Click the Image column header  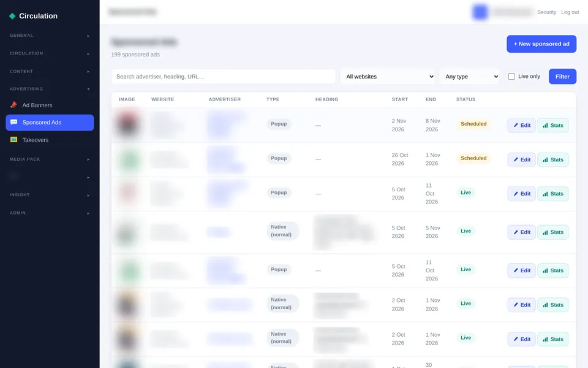click(x=127, y=99)
